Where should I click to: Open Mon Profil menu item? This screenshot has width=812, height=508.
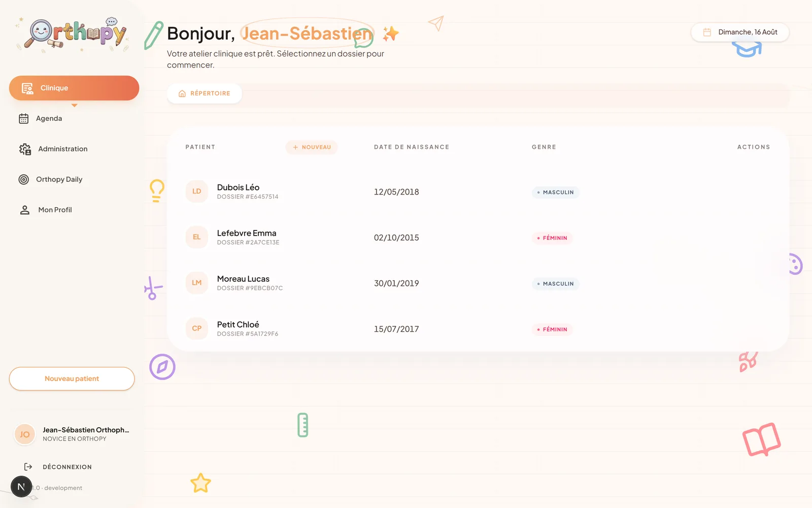(x=74, y=210)
